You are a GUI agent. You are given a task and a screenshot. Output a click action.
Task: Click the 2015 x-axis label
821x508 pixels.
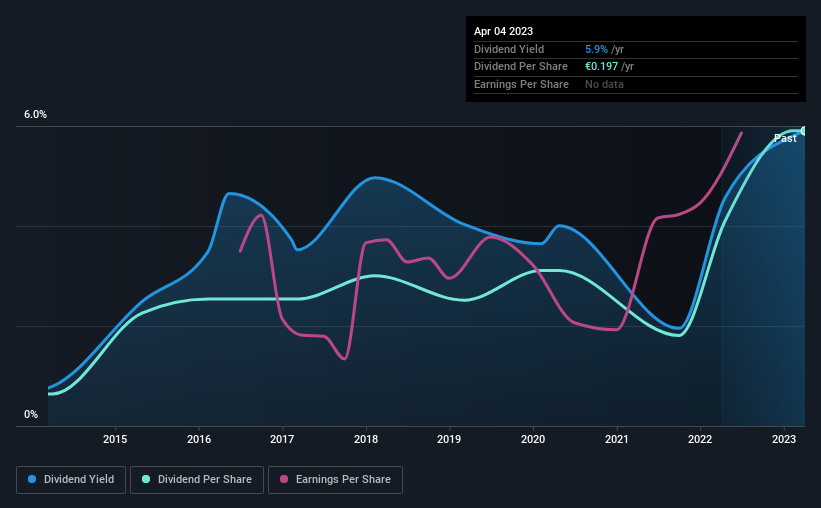[115, 439]
